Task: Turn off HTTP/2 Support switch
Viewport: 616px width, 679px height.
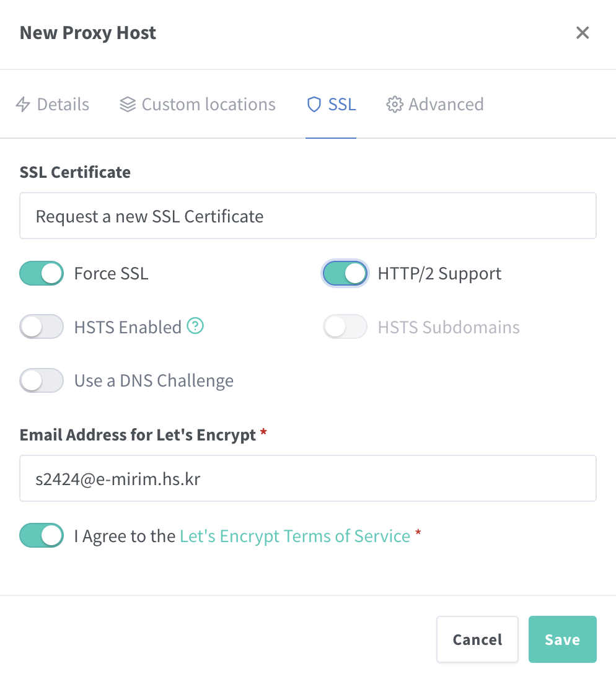Action: pos(345,273)
